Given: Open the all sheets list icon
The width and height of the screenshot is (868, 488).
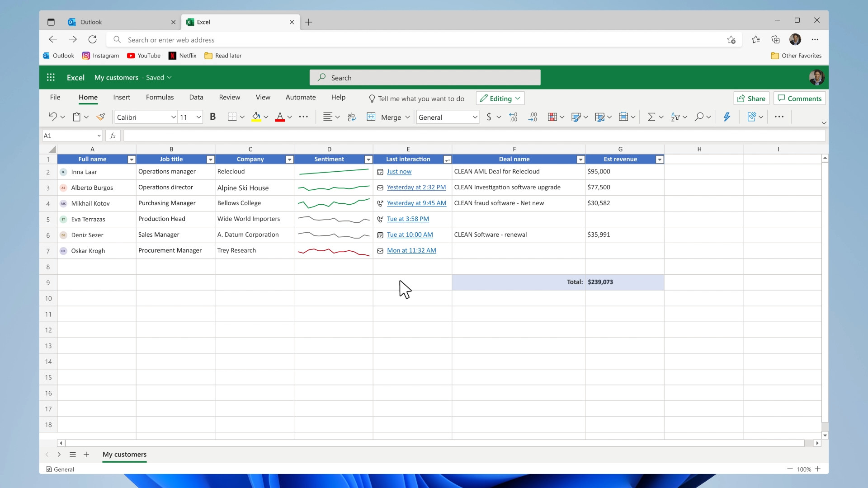Looking at the screenshot, I should [x=72, y=455].
